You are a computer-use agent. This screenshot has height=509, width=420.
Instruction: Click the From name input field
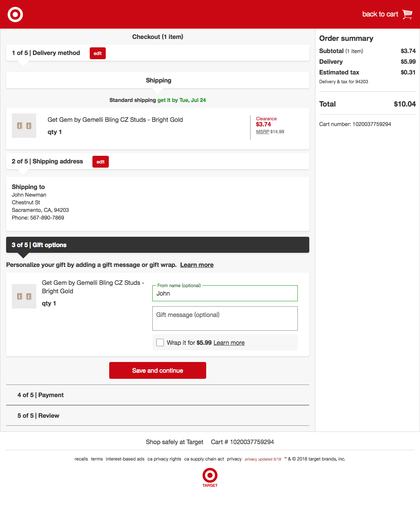[x=225, y=293]
